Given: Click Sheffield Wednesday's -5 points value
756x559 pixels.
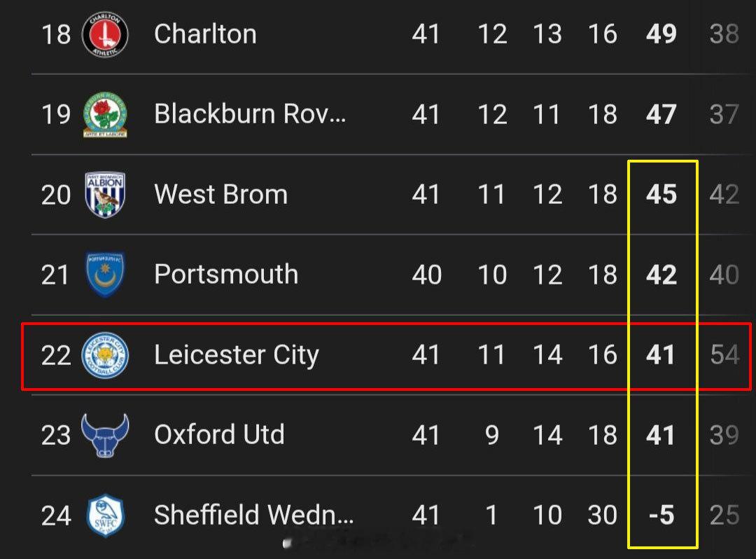Looking at the screenshot, I should [661, 516].
